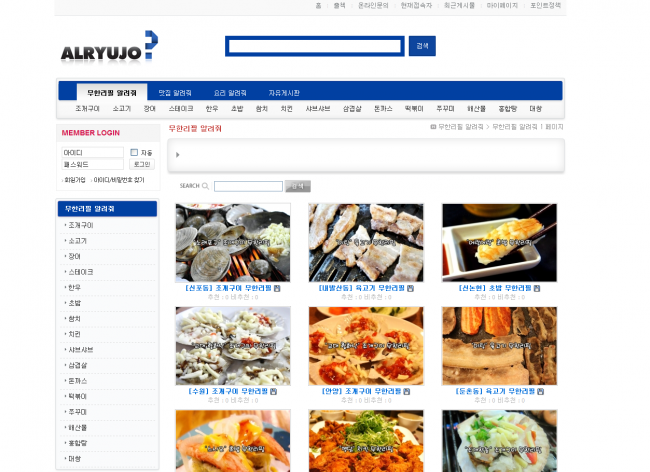The image size is (650, 472).
Task: Open the [둔촌동] 육고기 grilled meat thumbnail
Action: click(x=500, y=346)
